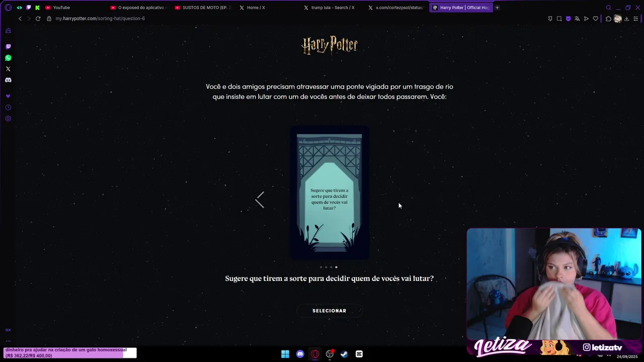Image resolution: width=644 pixels, height=362 pixels.
Task: Open WhatsApp in the sidebar
Action: tap(8, 58)
